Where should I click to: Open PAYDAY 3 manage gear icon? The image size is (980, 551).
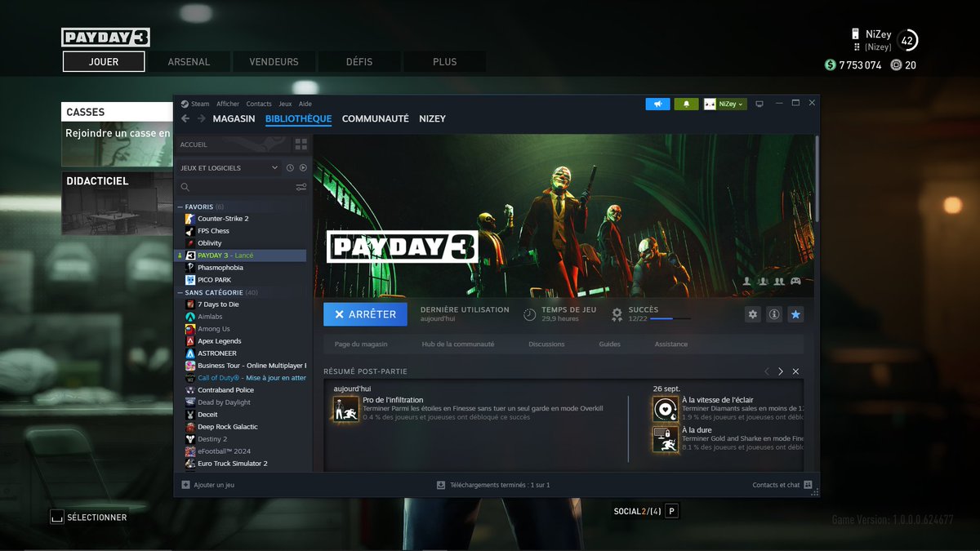(x=753, y=314)
